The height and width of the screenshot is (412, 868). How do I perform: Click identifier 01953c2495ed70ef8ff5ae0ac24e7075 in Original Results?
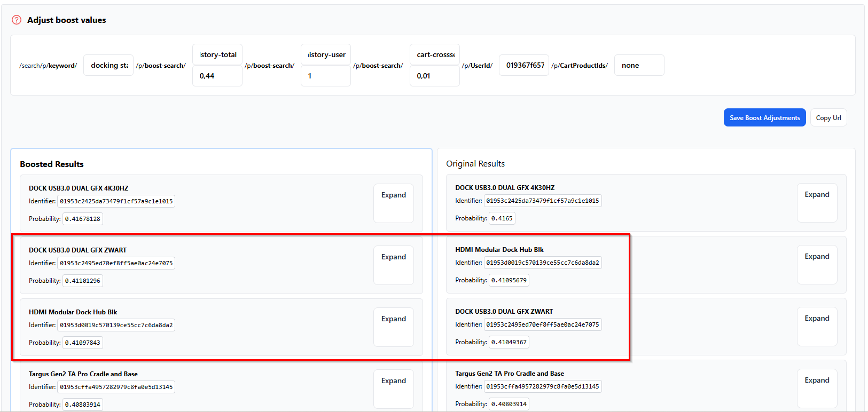click(x=543, y=324)
